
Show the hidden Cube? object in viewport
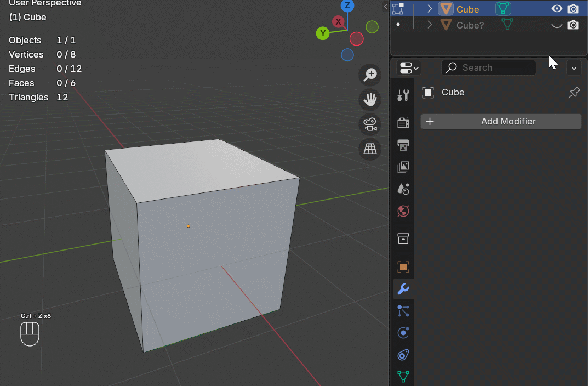pos(557,25)
